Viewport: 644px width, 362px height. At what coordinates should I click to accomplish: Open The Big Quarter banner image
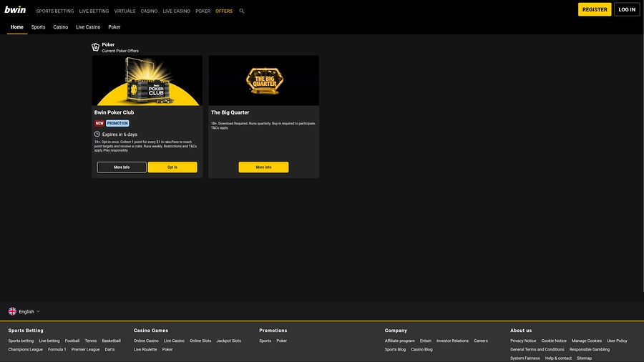tap(263, 80)
